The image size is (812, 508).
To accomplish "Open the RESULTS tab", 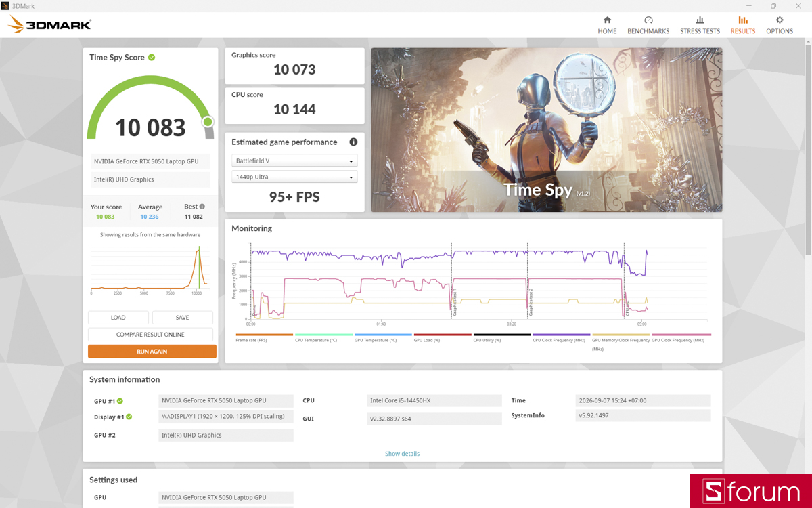I will click(x=743, y=25).
